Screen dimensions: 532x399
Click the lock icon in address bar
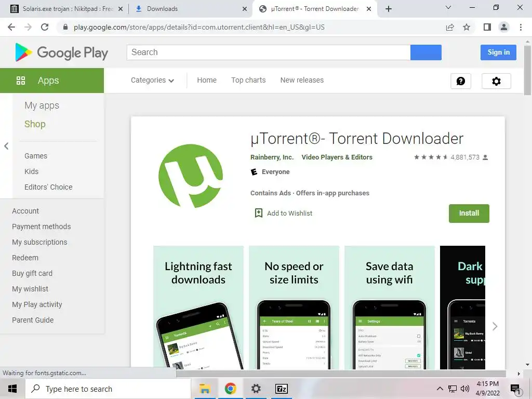(65, 27)
